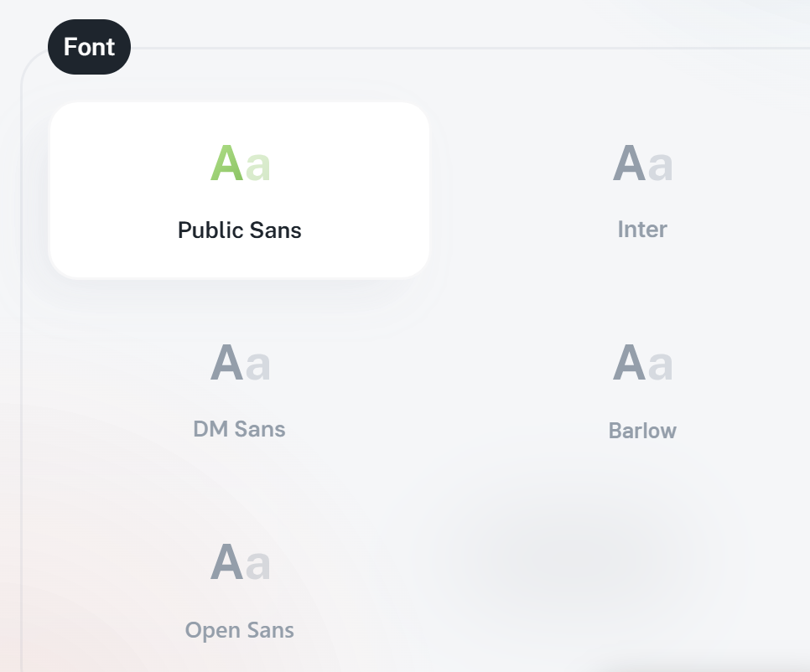Select the Public Sans label text
This screenshot has height=672, width=810.
click(x=239, y=230)
